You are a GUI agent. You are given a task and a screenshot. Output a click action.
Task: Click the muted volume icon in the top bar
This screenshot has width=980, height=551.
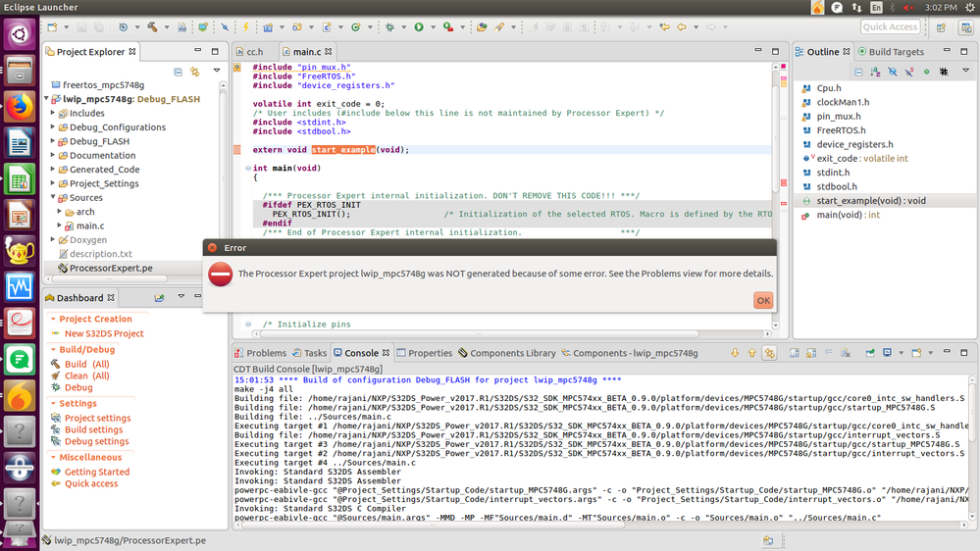pos(908,8)
